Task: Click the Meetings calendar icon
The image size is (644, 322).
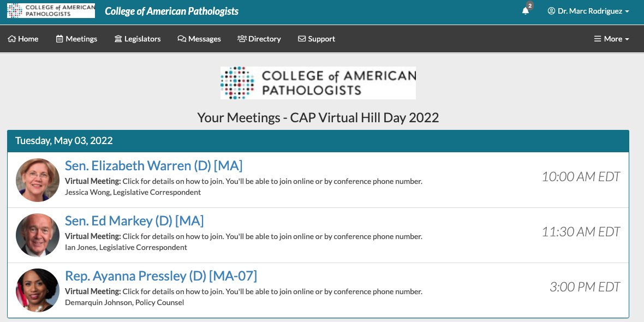Action: pyautogui.click(x=59, y=39)
